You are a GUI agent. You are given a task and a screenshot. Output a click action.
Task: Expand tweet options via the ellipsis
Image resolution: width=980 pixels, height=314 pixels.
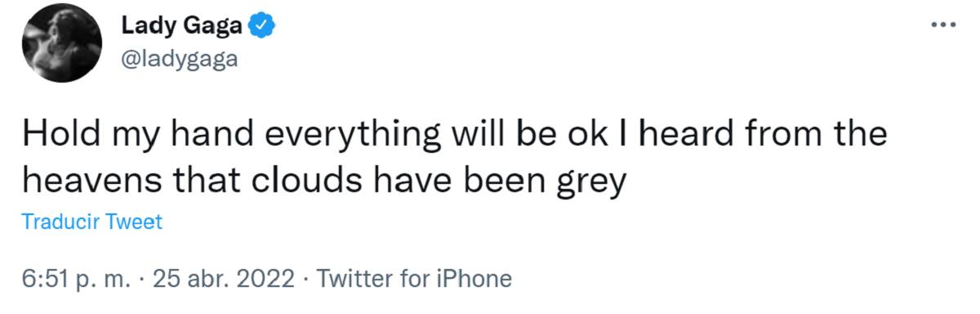943,25
